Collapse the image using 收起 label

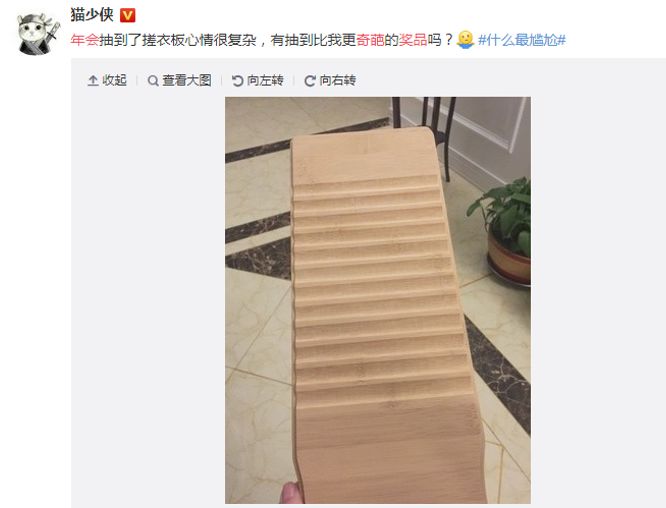[114, 80]
